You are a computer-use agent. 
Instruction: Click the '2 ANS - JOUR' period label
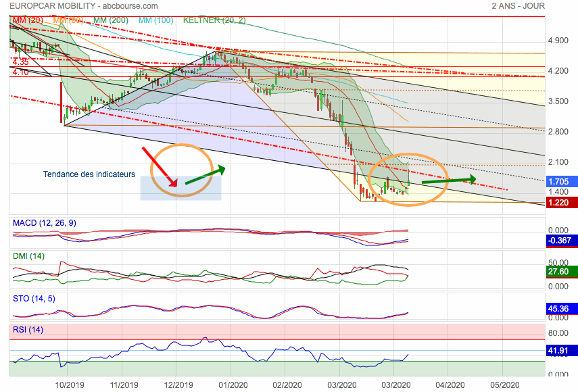coord(518,6)
